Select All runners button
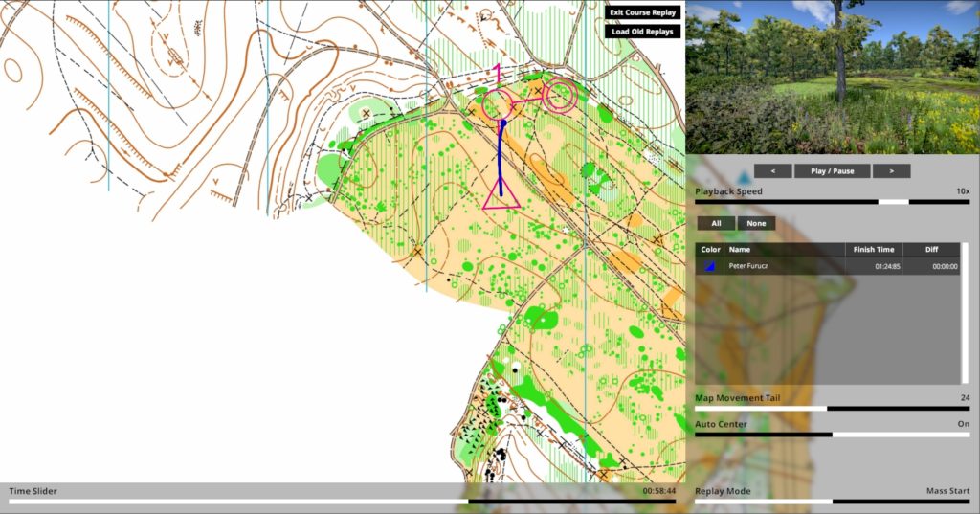The image size is (980, 514). [x=716, y=223]
